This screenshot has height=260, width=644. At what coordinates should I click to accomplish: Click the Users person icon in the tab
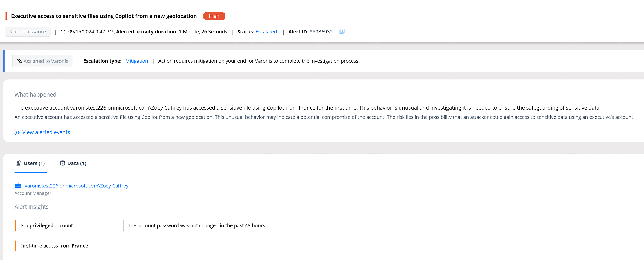pos(19,163)
